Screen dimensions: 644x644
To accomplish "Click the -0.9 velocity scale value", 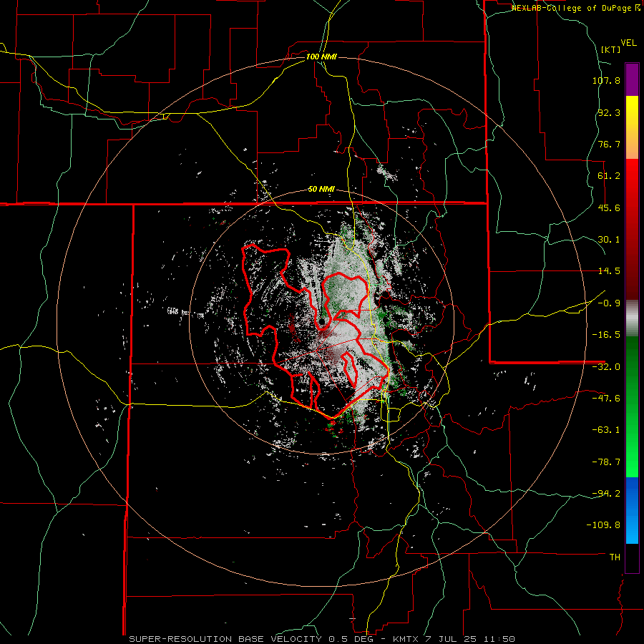I will [x=609, y=303].
